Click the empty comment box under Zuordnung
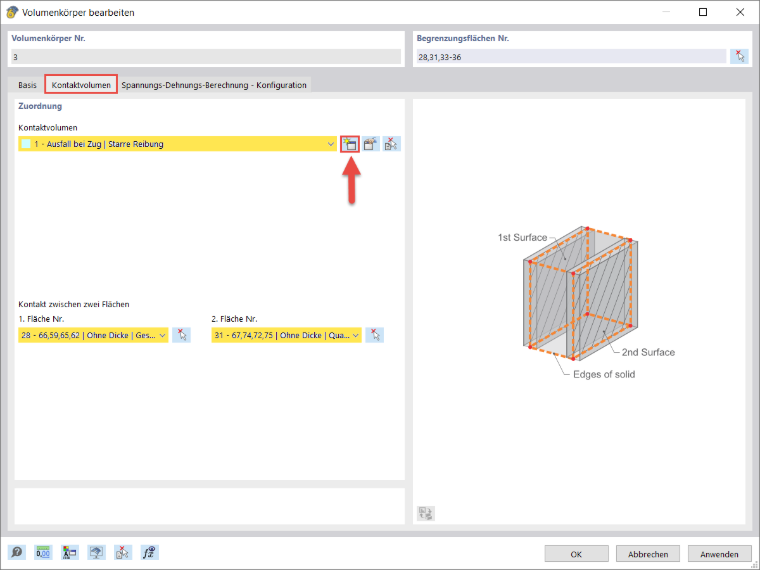 (x=209, y=506)
